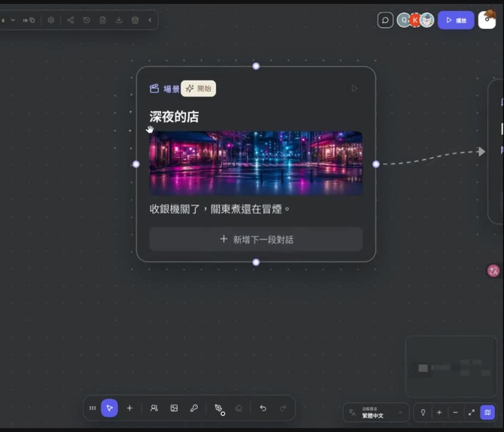Click 新增下一段對話 add dialogue button
The height and width of the screenshot is (432, 504).
[x=256, y=239]
